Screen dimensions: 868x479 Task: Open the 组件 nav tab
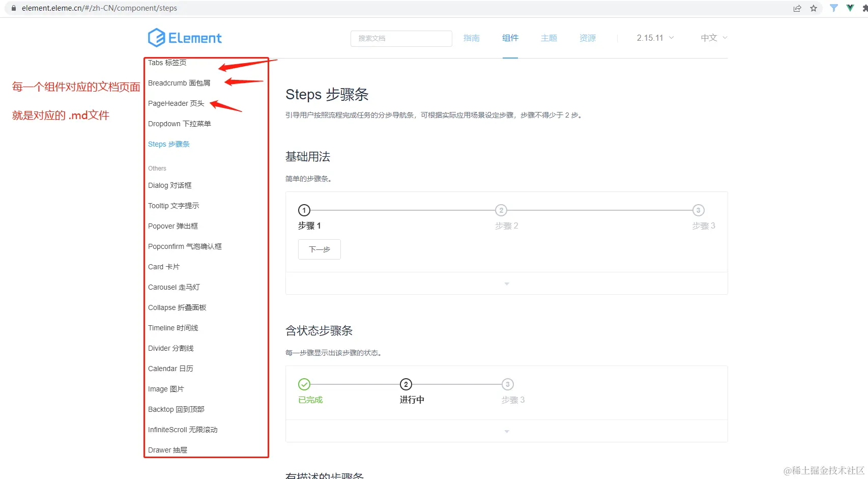coord(510,38)
